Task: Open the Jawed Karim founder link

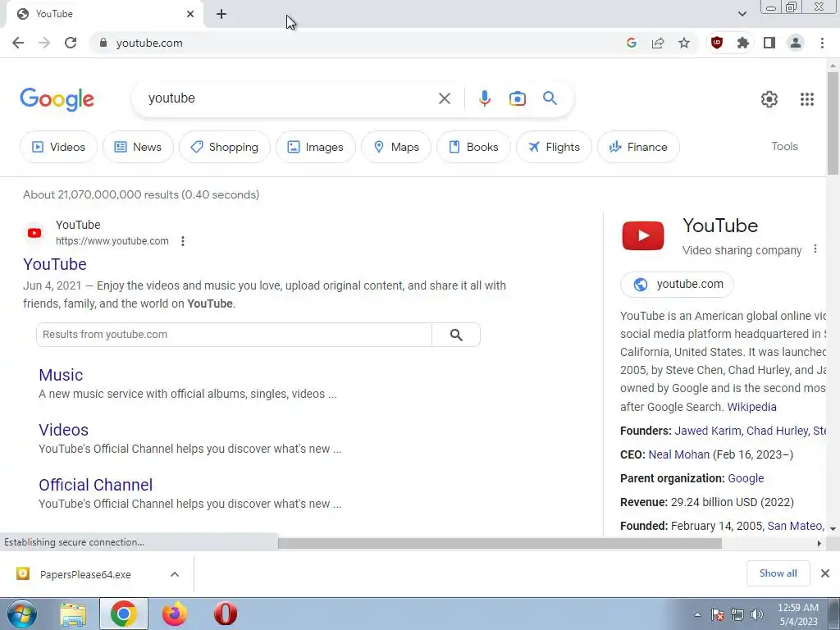Action: tap(707, 431)
